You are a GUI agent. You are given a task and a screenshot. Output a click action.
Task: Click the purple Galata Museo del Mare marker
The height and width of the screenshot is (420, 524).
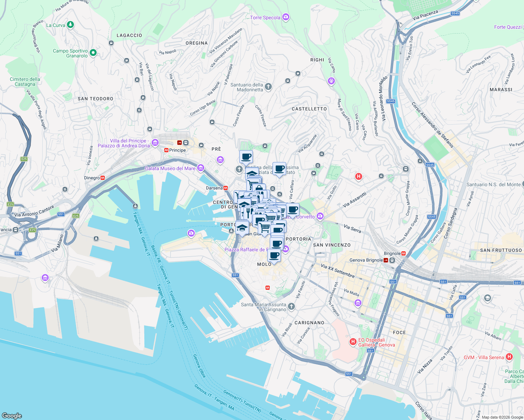tap(200, 168)
